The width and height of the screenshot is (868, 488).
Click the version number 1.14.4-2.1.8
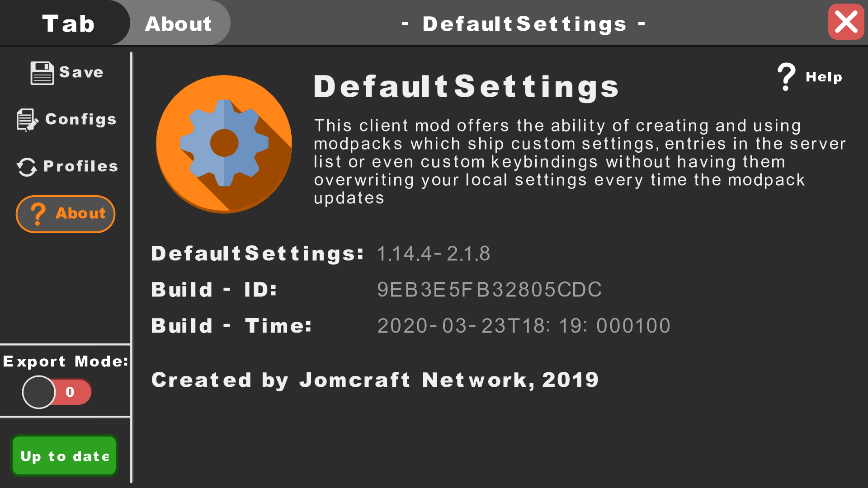[x=433, y=253]
